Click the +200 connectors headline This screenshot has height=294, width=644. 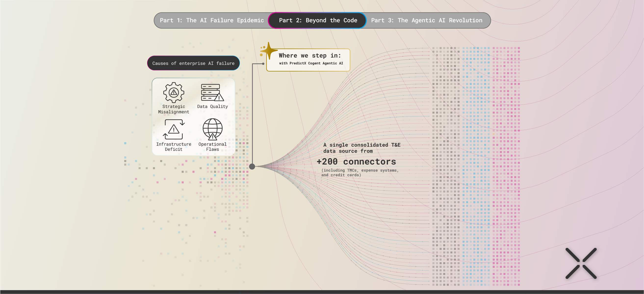[x=356, y=162]
